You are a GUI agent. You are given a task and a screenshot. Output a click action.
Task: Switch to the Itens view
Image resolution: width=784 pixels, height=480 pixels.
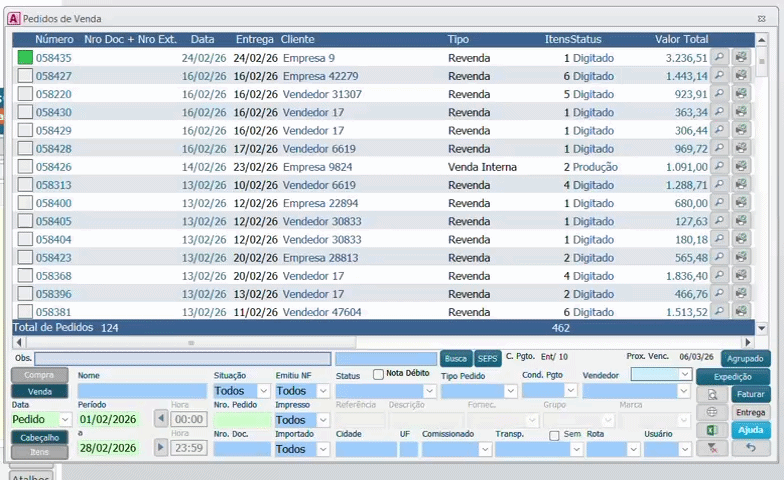tap(40, 452)
